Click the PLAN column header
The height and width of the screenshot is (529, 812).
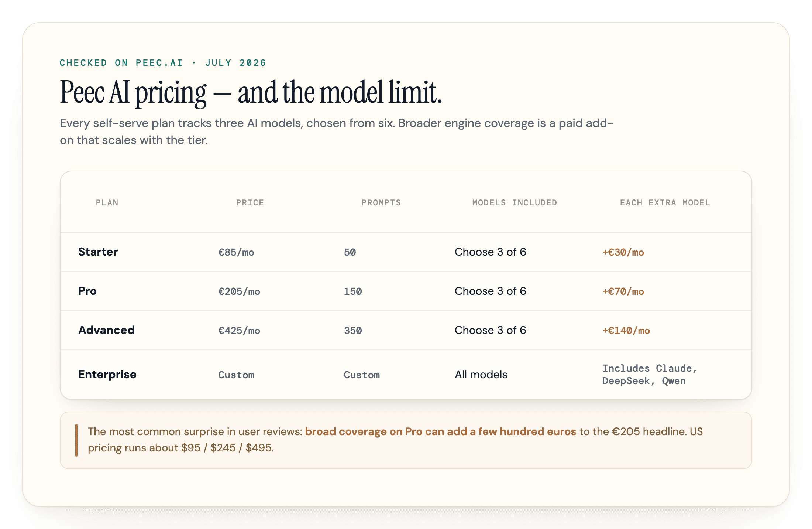[107, 202]
